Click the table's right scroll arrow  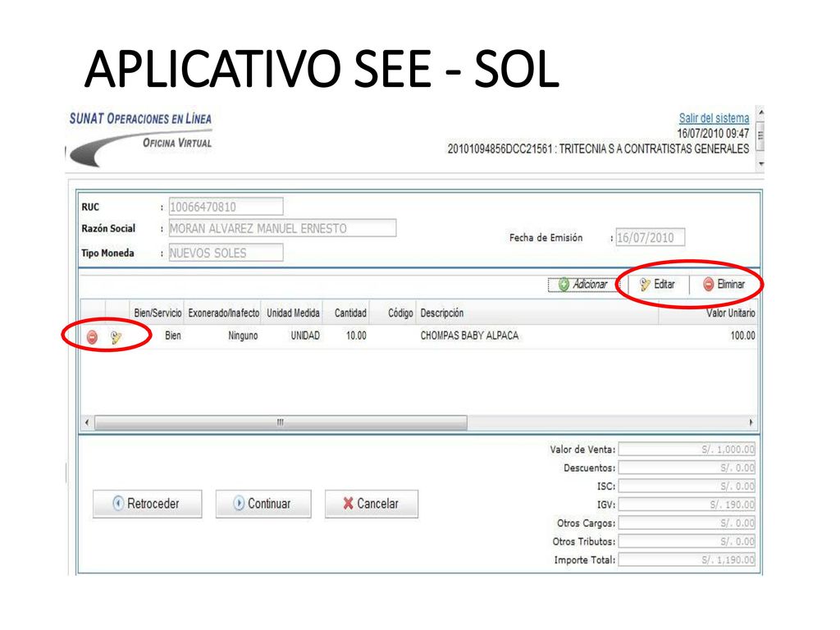751,422
